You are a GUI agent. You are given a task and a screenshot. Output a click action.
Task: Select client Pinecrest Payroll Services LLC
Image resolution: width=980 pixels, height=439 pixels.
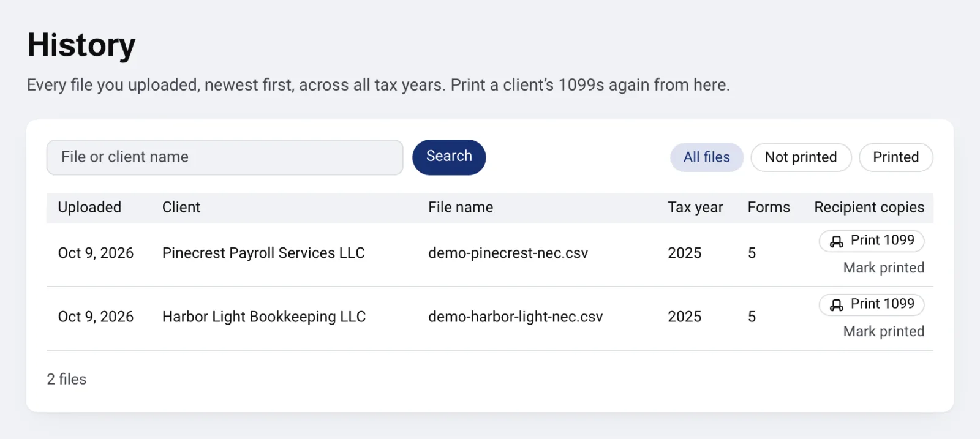263,253
